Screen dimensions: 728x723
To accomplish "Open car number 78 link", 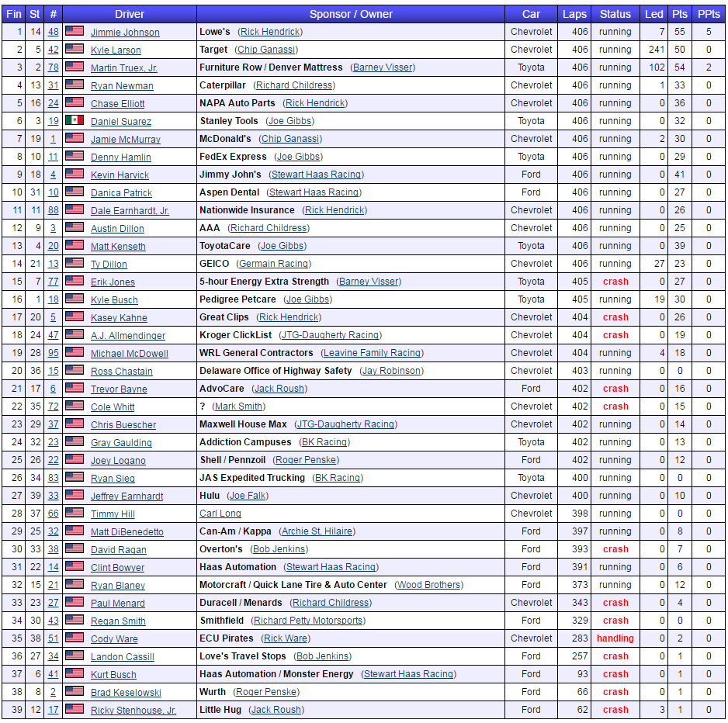I will (54, 67).
